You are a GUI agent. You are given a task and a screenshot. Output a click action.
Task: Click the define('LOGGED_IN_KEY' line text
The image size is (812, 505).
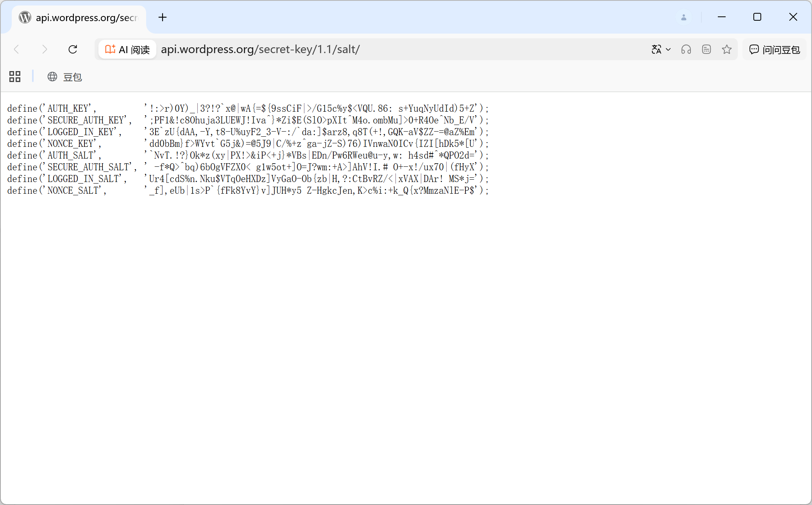(x=248, y=132)
